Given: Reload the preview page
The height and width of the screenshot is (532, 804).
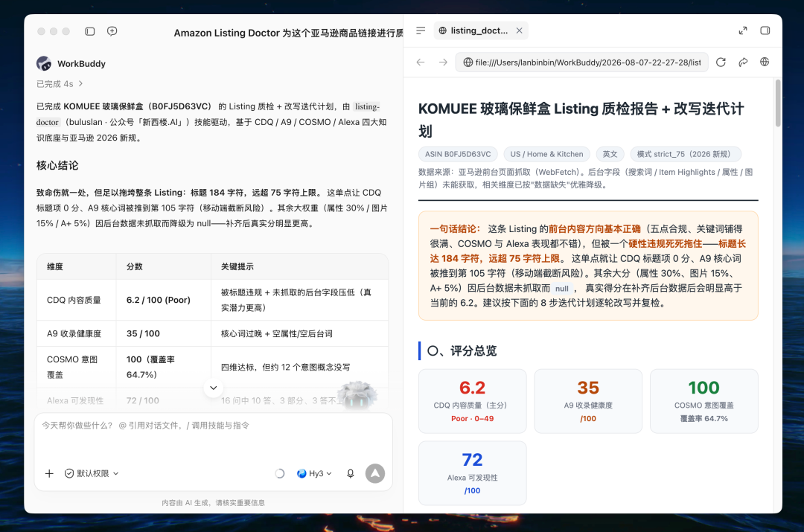Looking at the screenshot, I should (721, 62).
